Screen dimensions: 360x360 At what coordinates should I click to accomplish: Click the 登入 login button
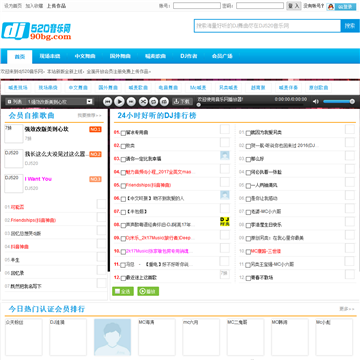(294, 6)
